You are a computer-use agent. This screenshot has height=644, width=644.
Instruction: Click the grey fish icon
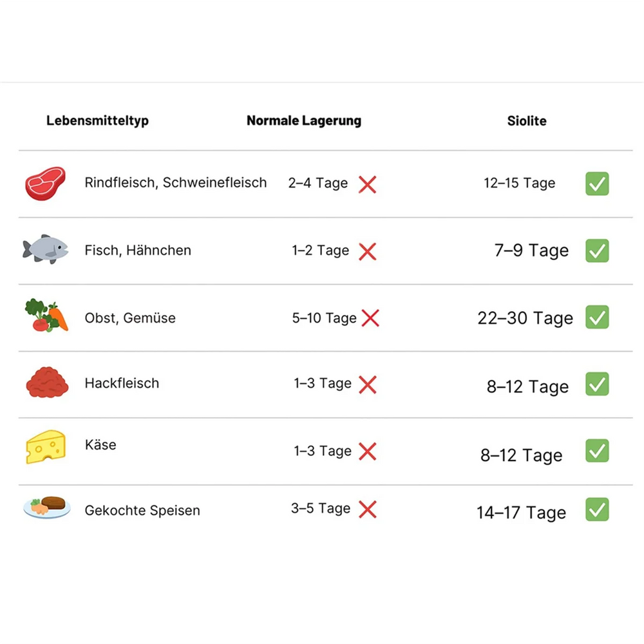(45, 249)
